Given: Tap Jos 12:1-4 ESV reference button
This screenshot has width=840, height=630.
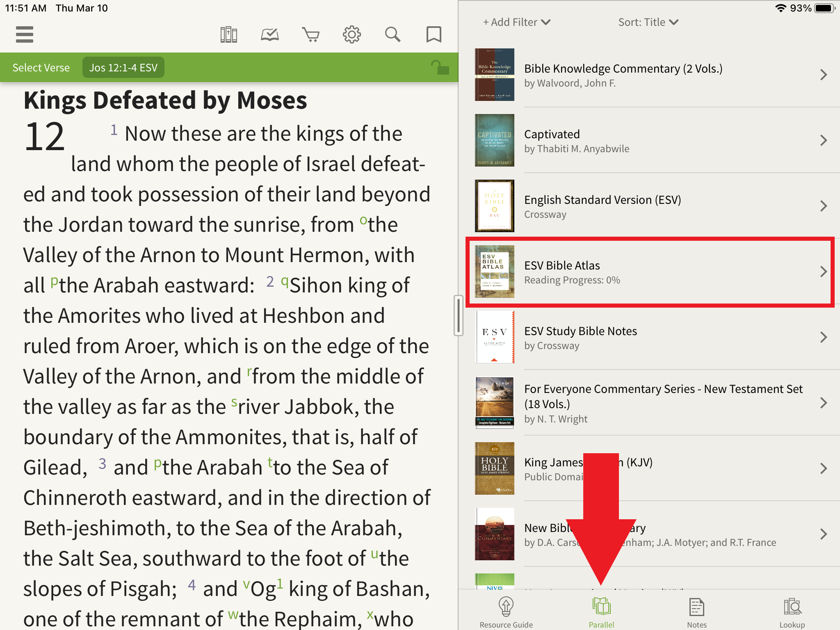Looking at the screenshot, I should [x=123, y=68].
